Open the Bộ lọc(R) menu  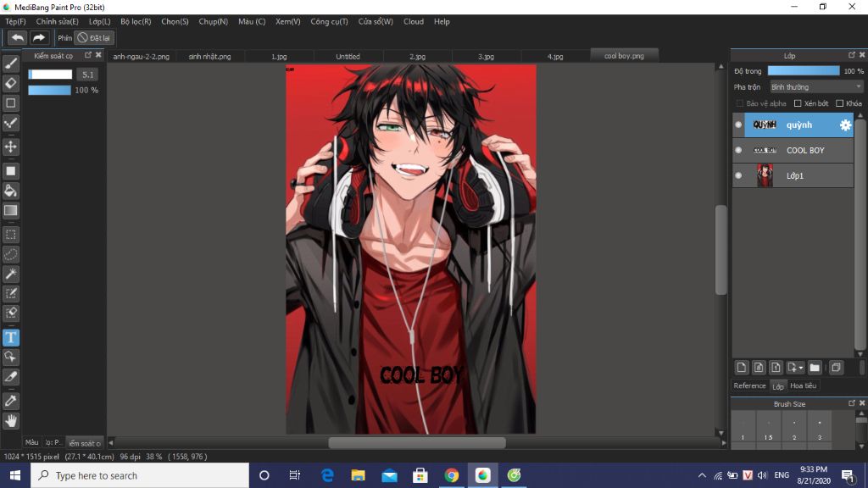pos(136,21)
